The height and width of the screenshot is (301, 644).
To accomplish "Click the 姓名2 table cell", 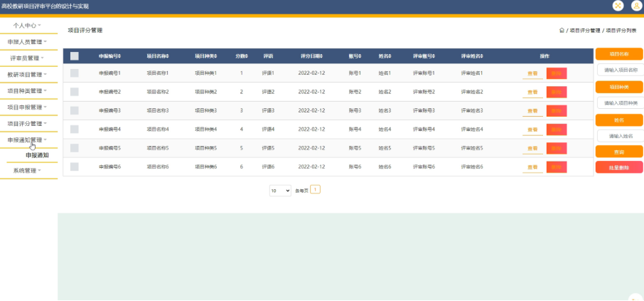I will tap(385, 92).
